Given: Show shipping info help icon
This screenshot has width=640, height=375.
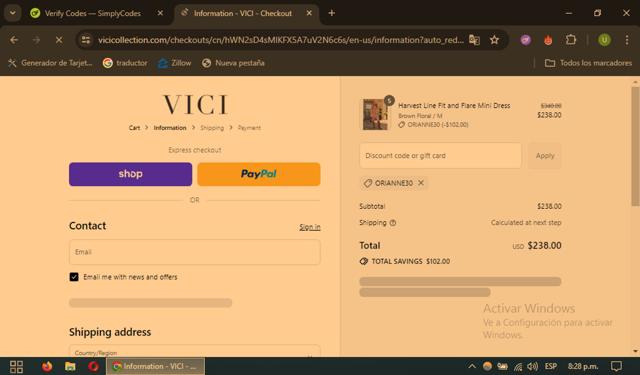Looking at the screenshot, I should click(x=393, y=223).
